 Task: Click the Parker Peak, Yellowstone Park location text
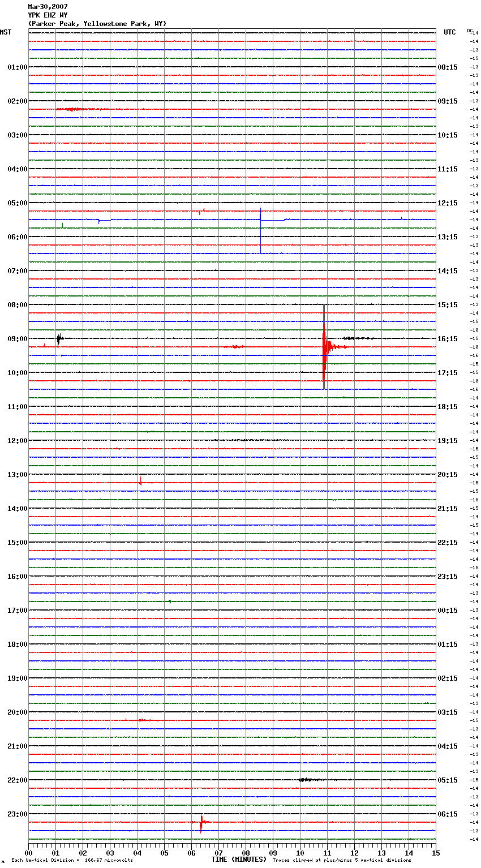97,24
